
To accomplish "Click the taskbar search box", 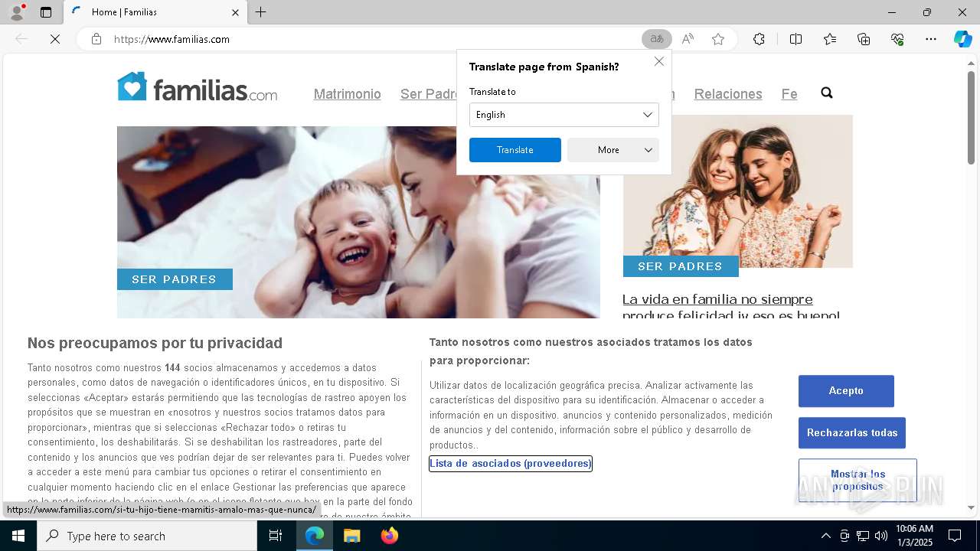I will pos(147,536).
